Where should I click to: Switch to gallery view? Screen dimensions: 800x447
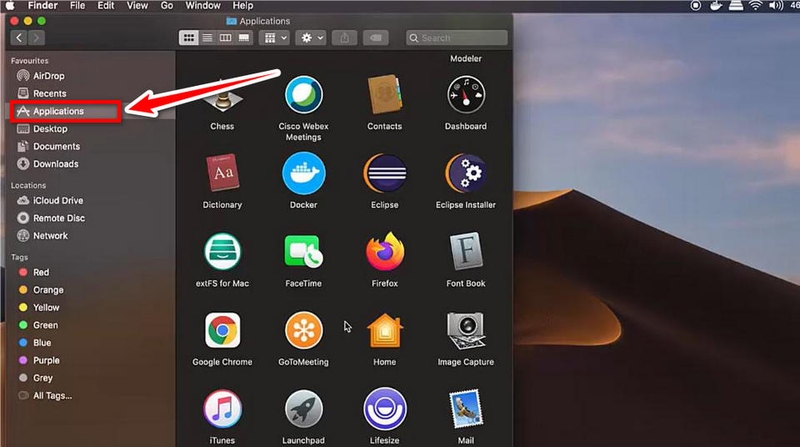[244, 38]
